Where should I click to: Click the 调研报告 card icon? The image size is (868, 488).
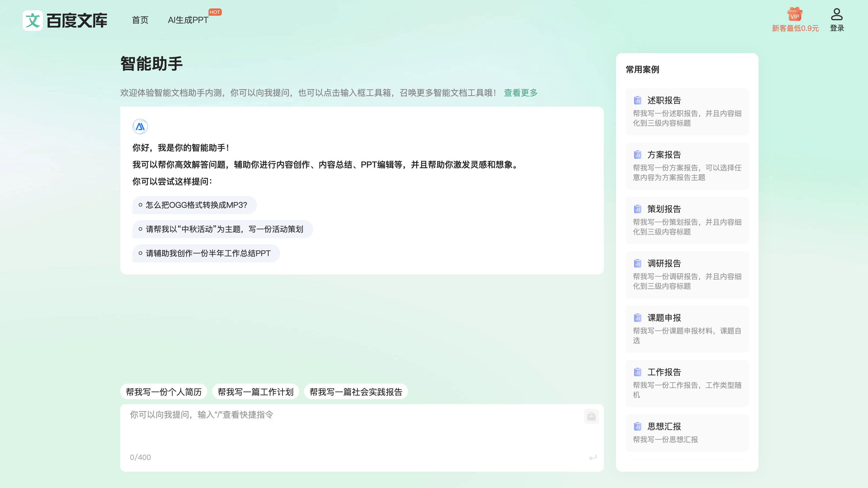click(637, 263)
